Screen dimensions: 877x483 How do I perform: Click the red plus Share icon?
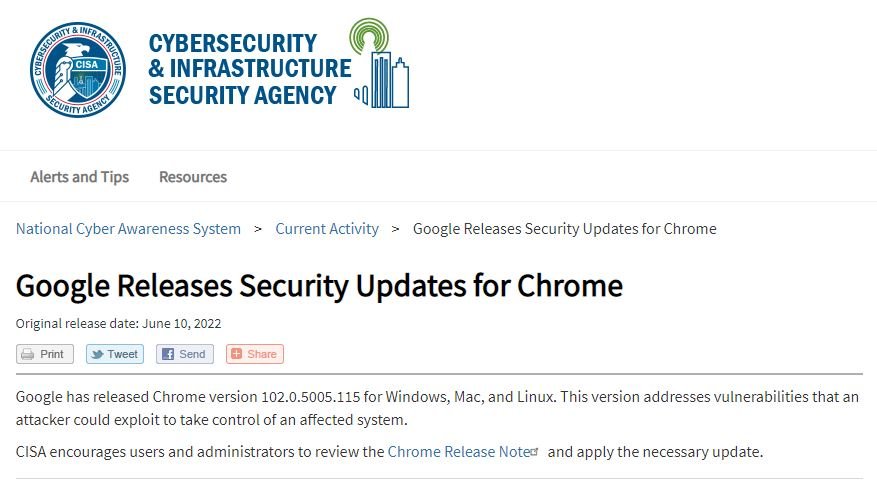coord(237,354)
